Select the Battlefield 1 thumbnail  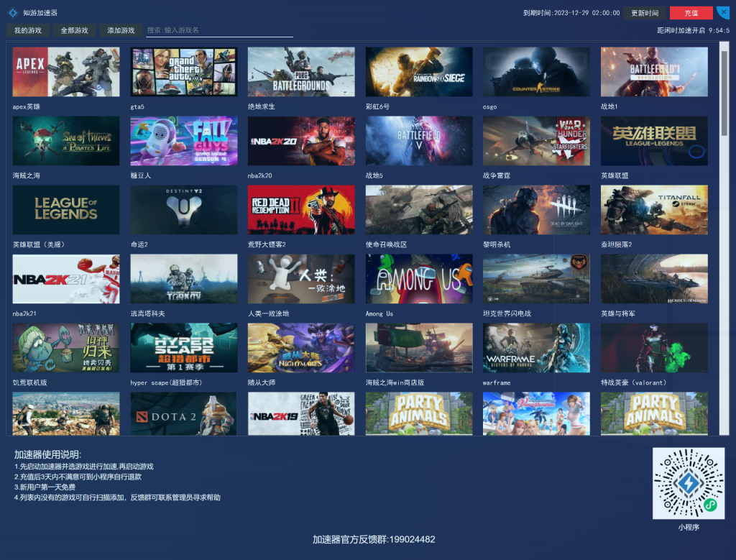pyautogui.click(x=654, y=72)
